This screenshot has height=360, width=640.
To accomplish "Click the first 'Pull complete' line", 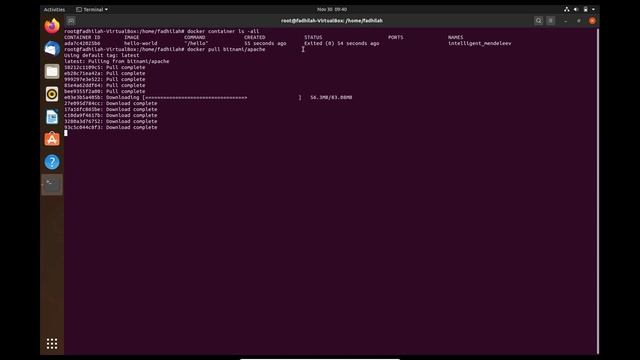I will [104, 67].
